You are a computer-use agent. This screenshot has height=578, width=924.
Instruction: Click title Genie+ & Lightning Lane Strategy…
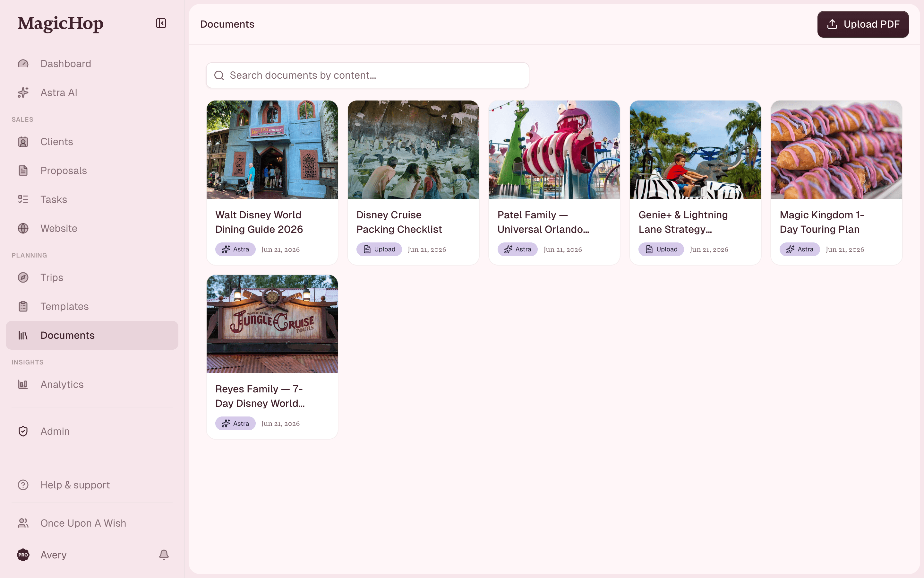point(683,222)
